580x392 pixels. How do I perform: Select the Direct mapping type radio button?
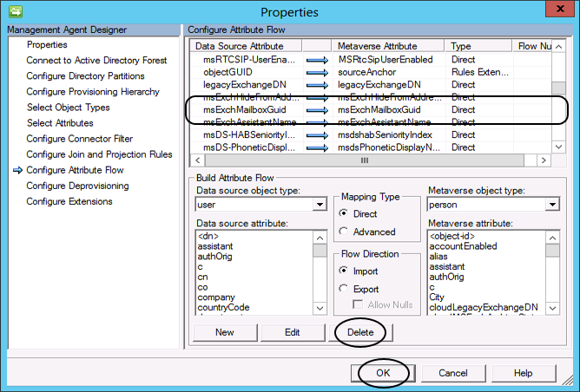(x=346, y=213)
